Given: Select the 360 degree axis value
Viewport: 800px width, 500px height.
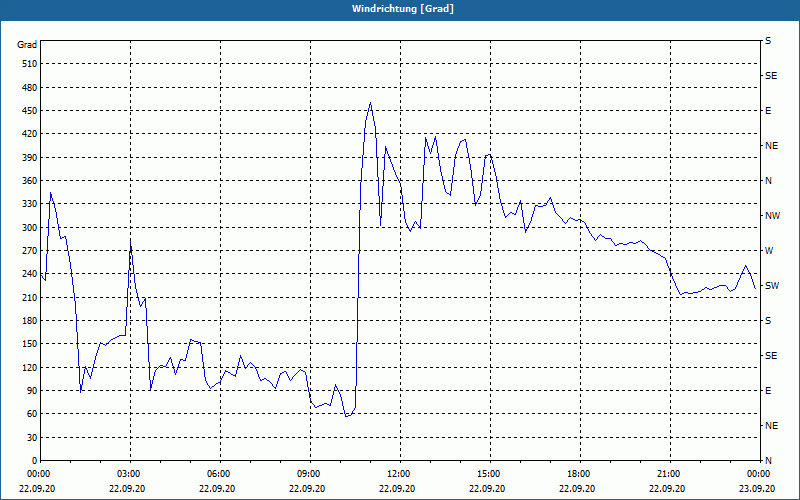Looking at the screenshot, I should pos(30,181).
